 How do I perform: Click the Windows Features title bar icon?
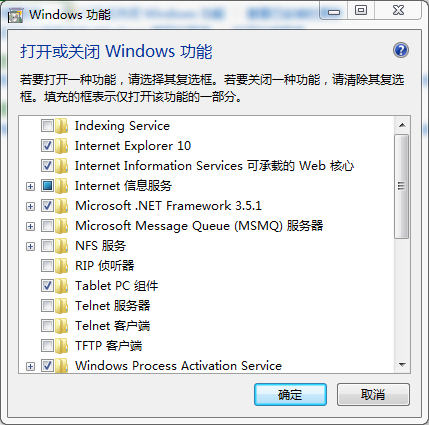16,15
